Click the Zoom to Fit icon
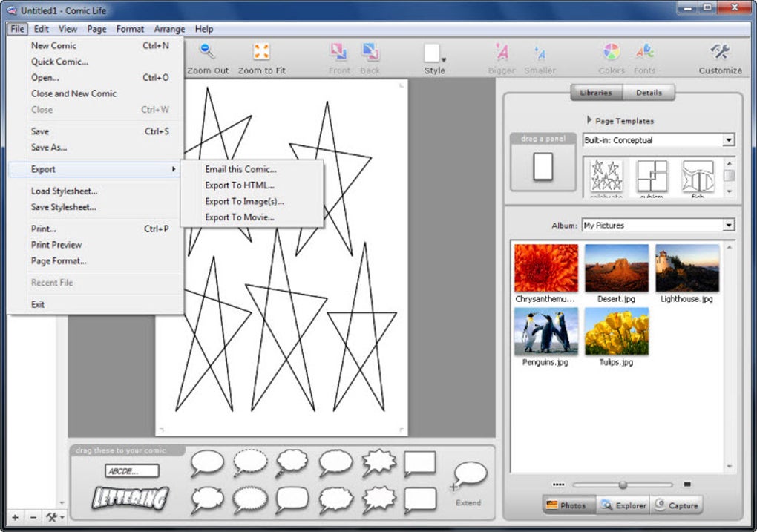 261,51
